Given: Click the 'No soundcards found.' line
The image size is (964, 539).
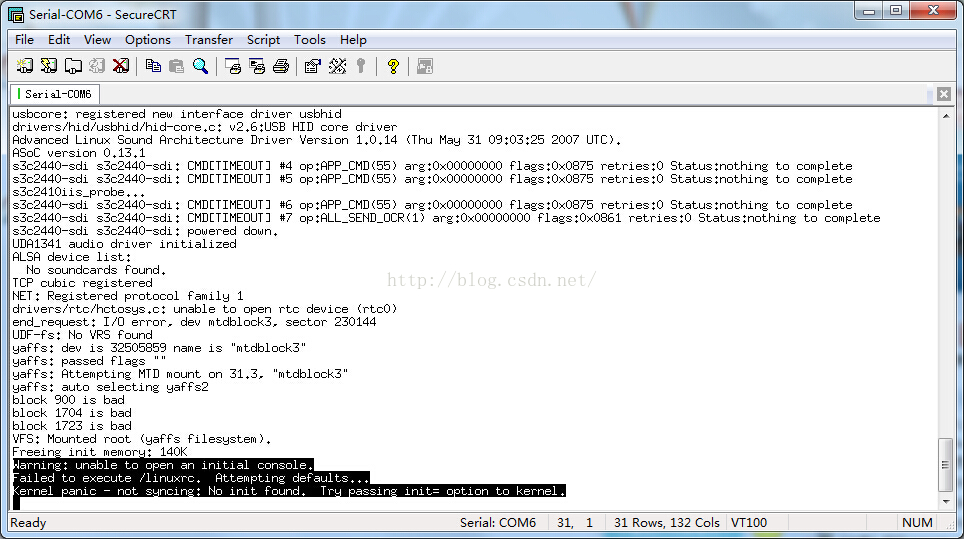Looking at the screenshot, I should 96,270.
